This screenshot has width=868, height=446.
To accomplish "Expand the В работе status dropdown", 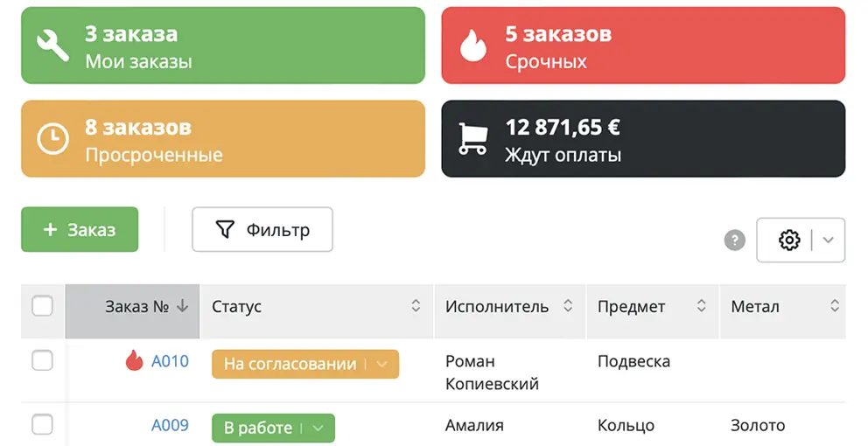I will (318, 428).
